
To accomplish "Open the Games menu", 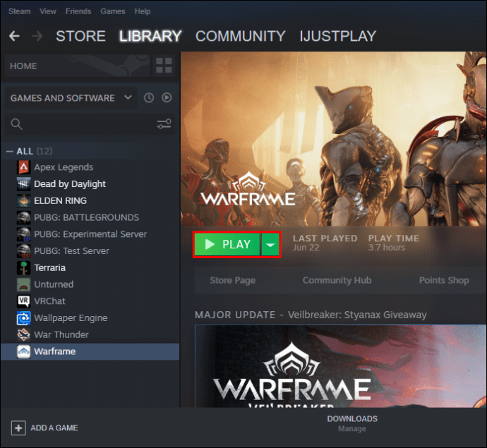I will tap(113, 11).
